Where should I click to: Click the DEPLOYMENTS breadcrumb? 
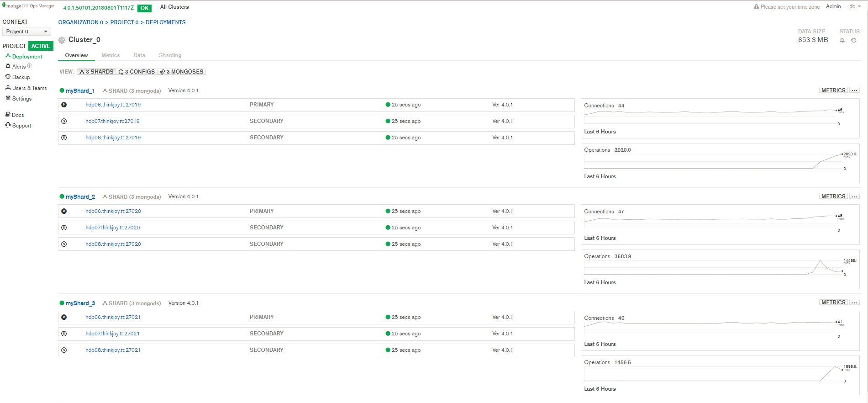coord(165,22)
